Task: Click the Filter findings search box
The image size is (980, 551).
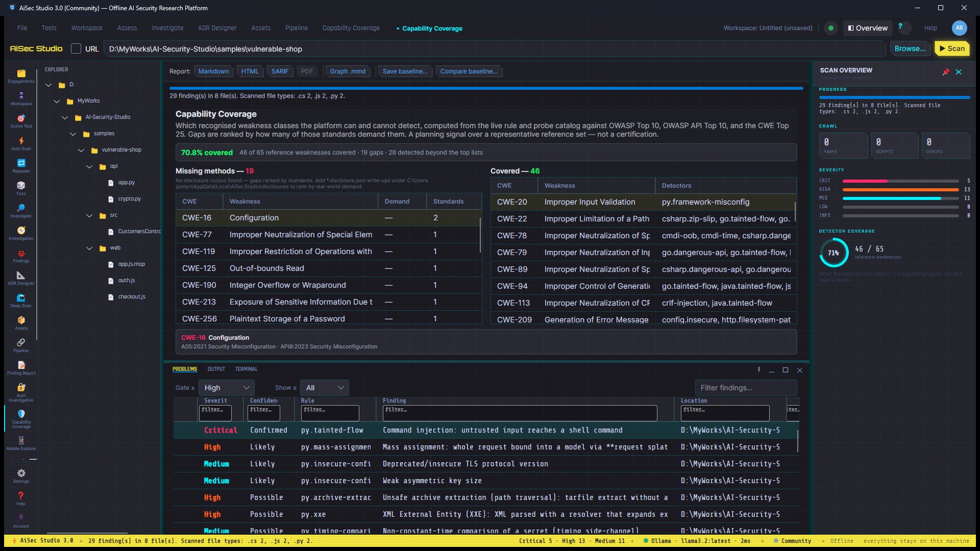Action: click(x=746, y=388)
